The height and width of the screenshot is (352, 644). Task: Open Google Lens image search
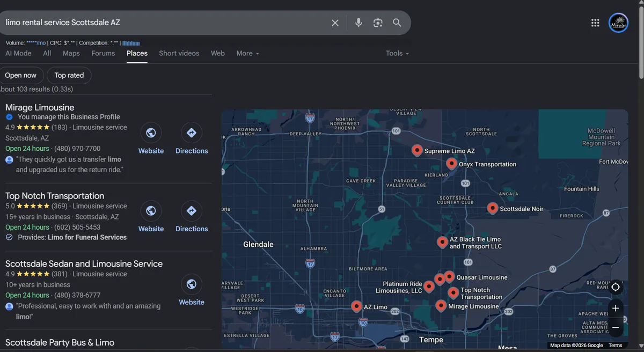tap(378, 23)
